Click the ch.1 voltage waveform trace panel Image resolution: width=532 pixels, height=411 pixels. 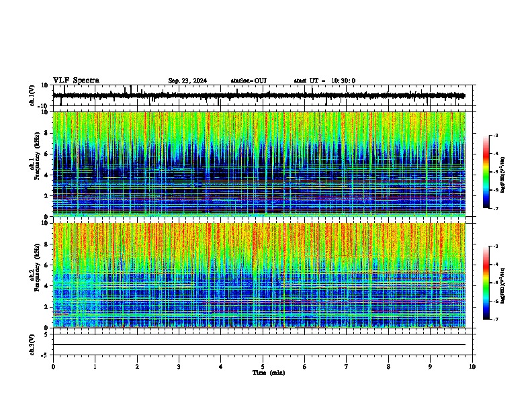tap(263, 95)
